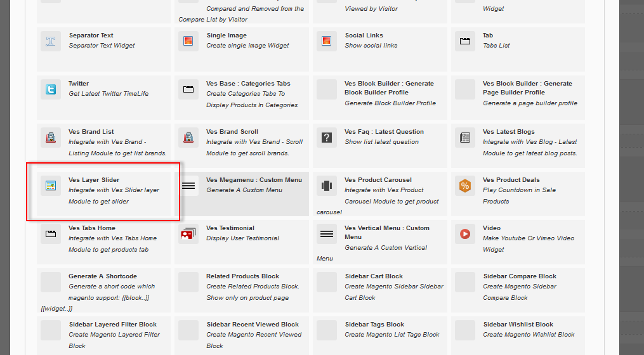Screen dimensions: 644x355
Task: Select the Generate A Shortcode widget
Action: (103, 276)
